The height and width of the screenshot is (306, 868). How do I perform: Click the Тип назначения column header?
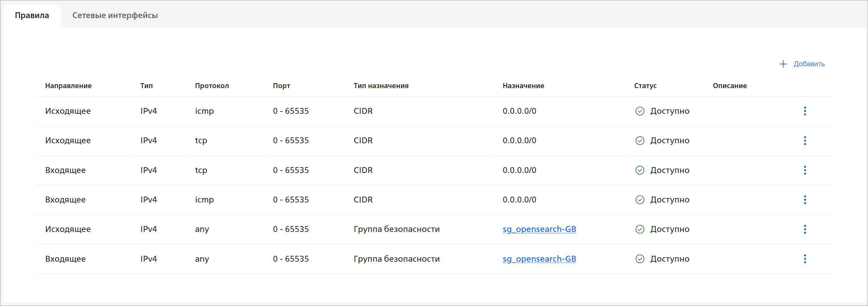click(x=381, y=86)
